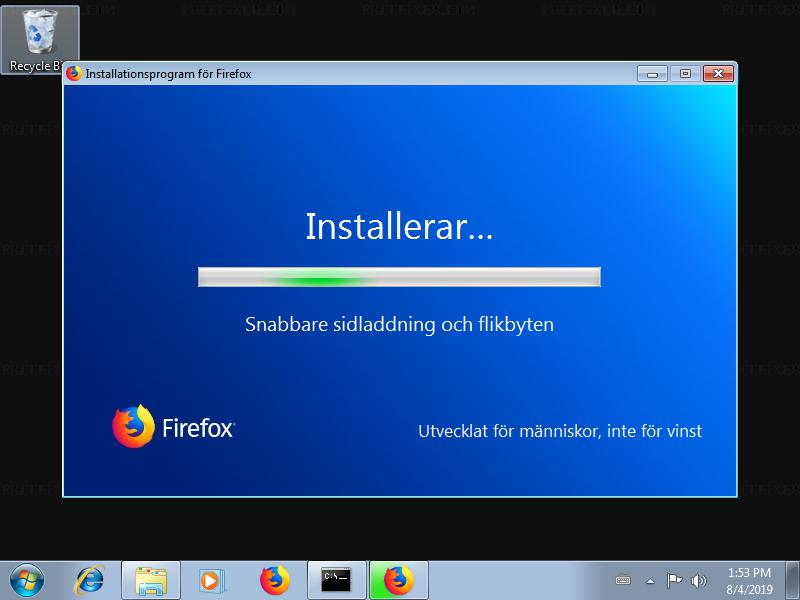
Task: Show hidden system tray icons
Action: (651, 581)
